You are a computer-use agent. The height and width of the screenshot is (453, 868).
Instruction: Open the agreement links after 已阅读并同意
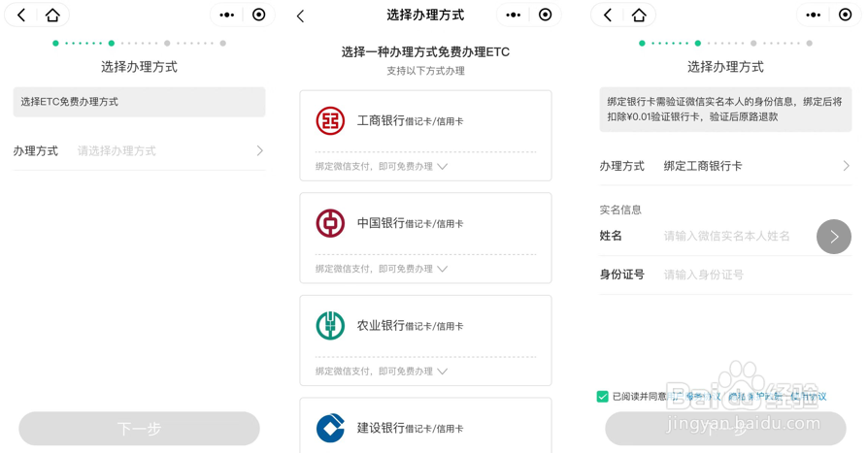coord(748,397)
